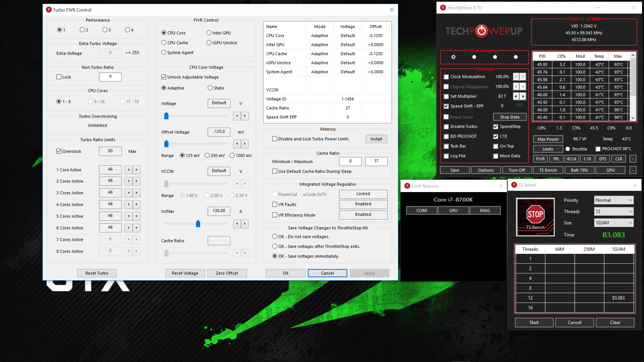Decrease Offset Voltage with left arrow
This screenshot has height=362, width=644.
pyautogui.click(x=237, y=144)
